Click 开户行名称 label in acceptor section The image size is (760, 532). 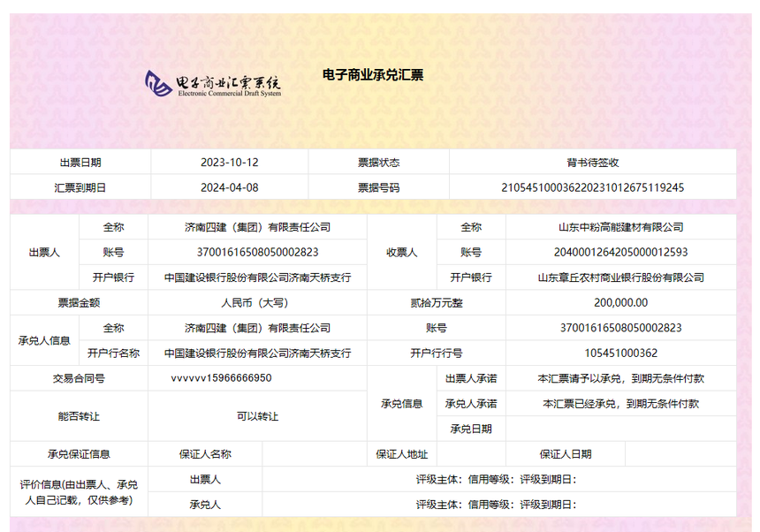pos(113,353)
